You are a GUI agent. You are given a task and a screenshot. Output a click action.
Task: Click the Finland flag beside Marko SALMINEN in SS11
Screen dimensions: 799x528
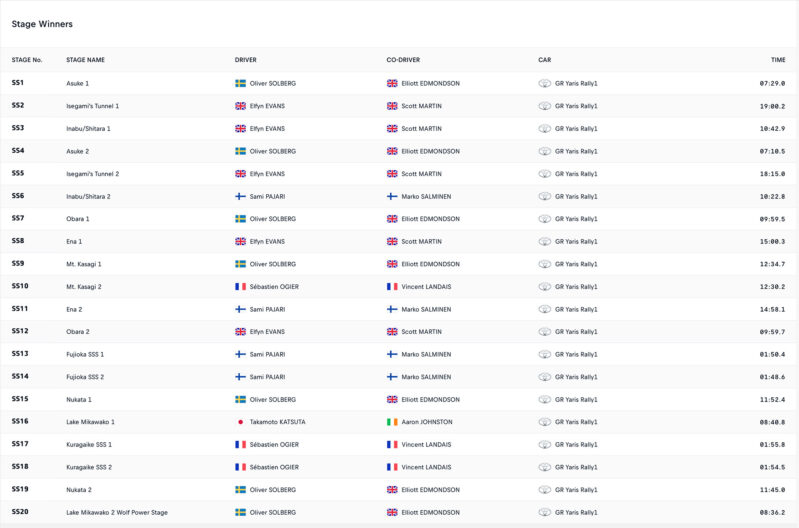coord(392,309)
